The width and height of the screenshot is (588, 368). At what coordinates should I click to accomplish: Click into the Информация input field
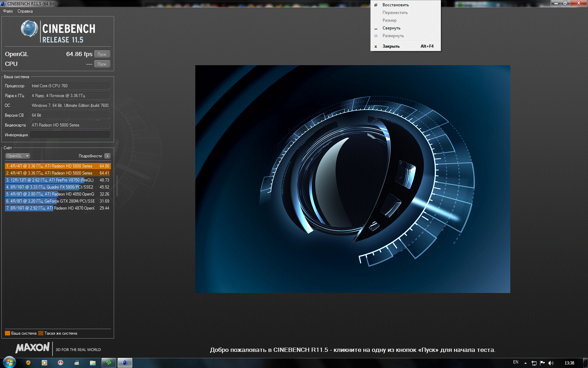(x=70, y=135)
